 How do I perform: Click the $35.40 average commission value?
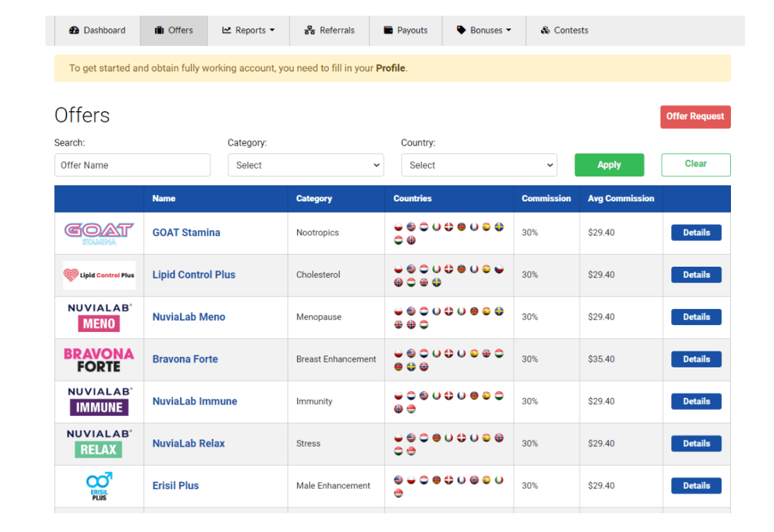coord(601,359)
